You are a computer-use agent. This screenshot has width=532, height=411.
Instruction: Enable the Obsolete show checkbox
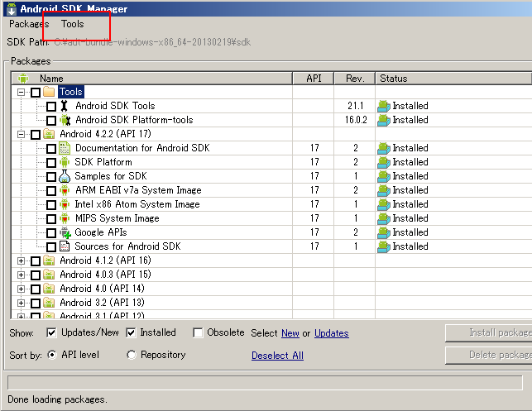(x=198, y=332)
